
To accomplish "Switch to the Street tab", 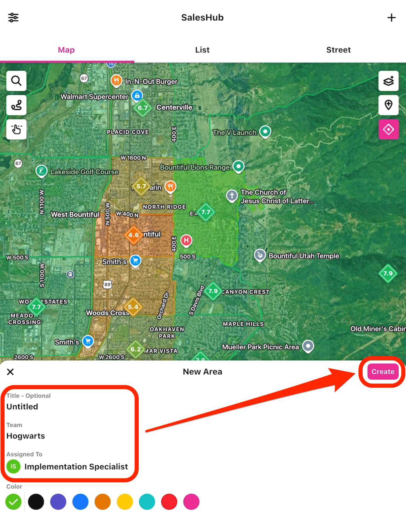I will (x=338, y=50).
